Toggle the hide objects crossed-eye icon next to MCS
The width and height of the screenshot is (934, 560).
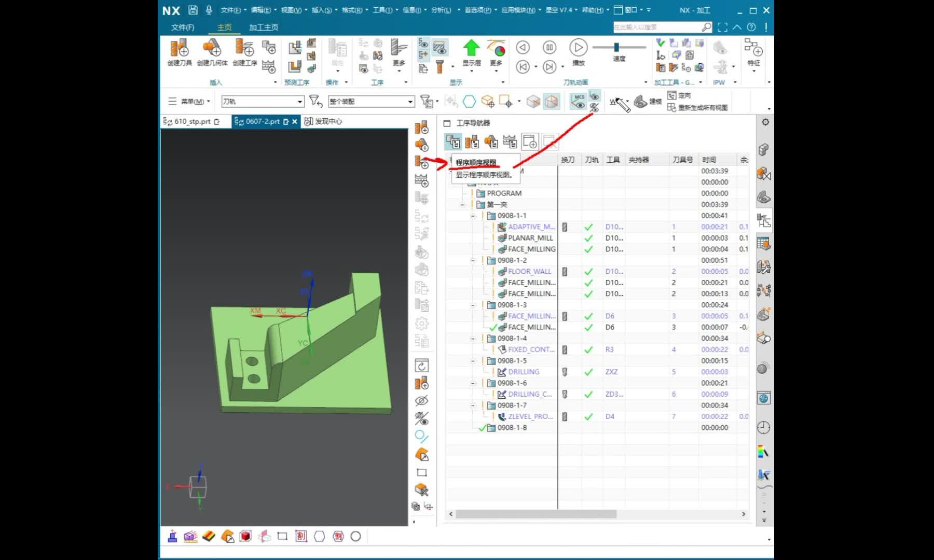(595, 107)
